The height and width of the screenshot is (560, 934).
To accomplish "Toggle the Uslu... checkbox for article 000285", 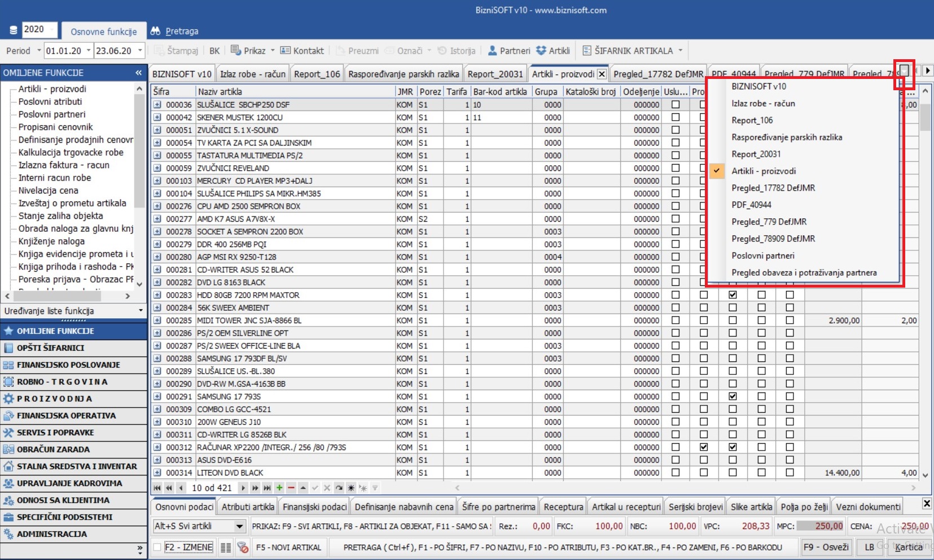I will 676,320.
